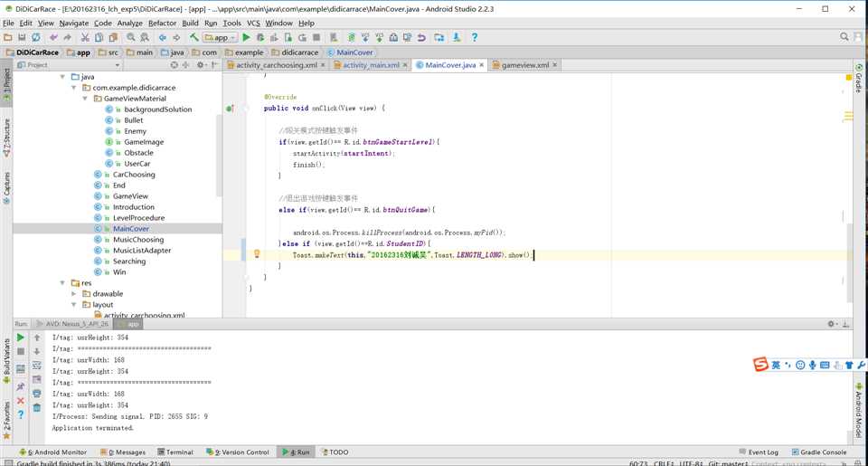Select the Searching class in tree
This screenshot has width=868, height=466.
click(129, 262)
